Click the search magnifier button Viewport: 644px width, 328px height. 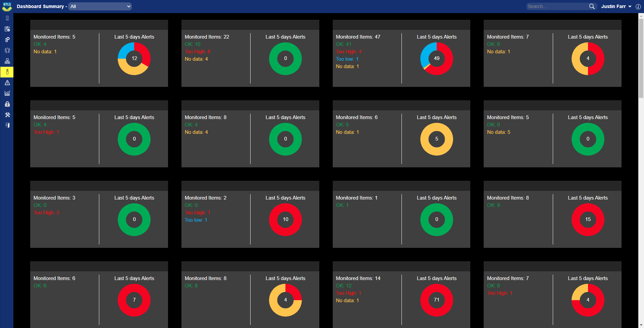(x=592, y=6)
